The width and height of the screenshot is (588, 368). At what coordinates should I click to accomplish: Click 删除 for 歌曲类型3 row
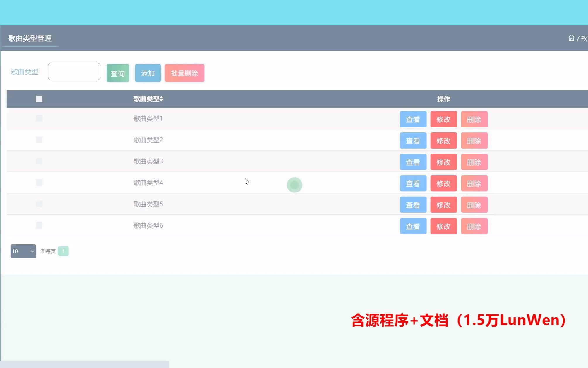click(474, 162)
